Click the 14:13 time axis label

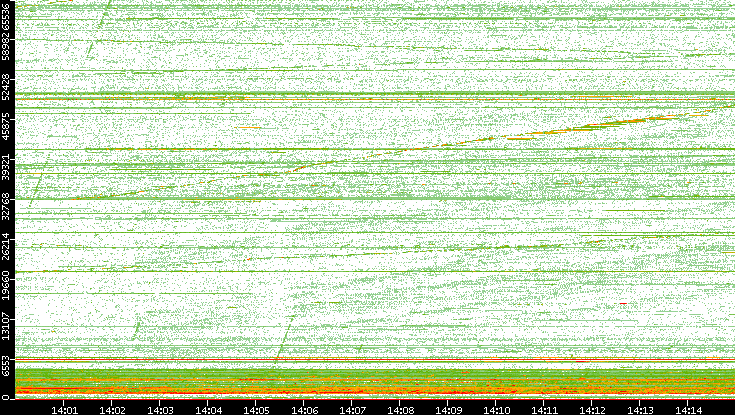[x=640, y=409]
